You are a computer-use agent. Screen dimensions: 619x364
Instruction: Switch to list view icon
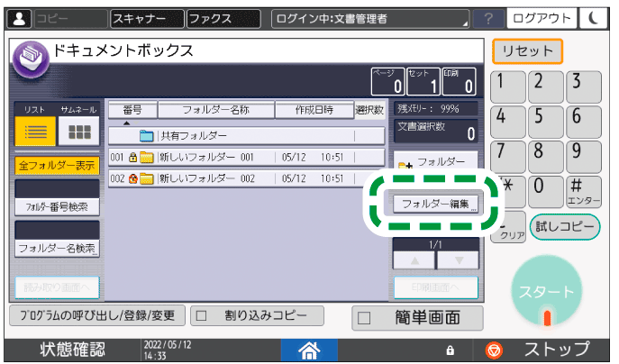pos(35,132)
